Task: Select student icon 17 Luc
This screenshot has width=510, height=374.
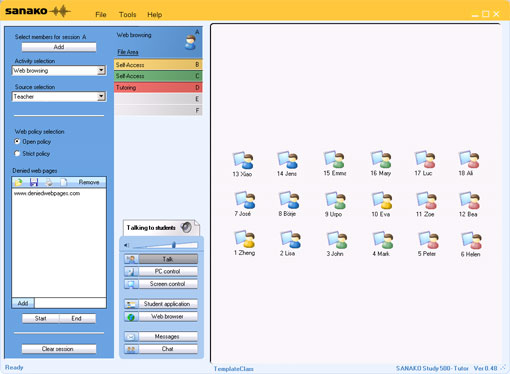Action: 425,160
